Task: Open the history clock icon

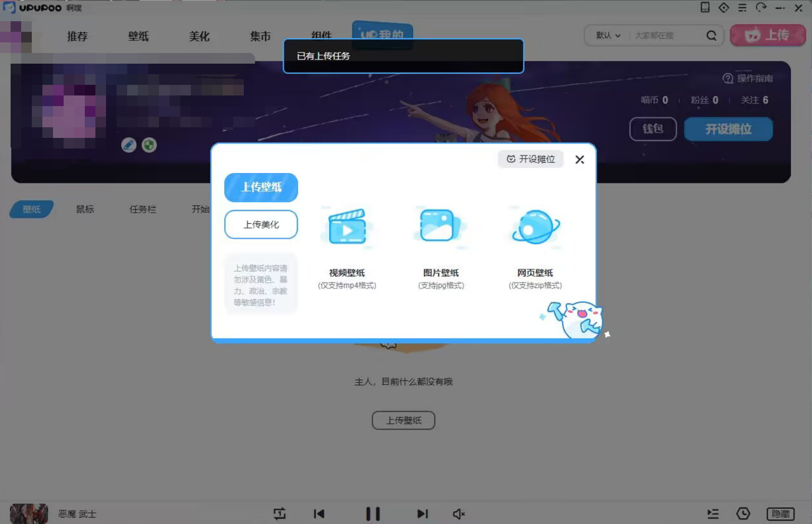Action: pos(743,513)
